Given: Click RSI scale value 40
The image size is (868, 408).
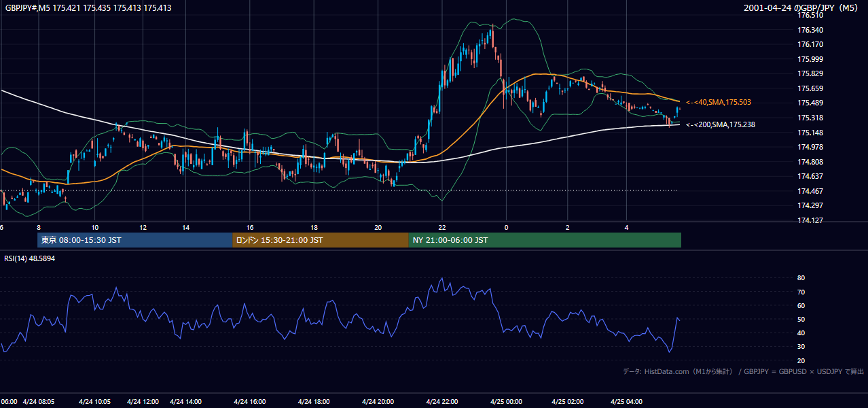Looking at the screenshot, I should coord(801,333).
